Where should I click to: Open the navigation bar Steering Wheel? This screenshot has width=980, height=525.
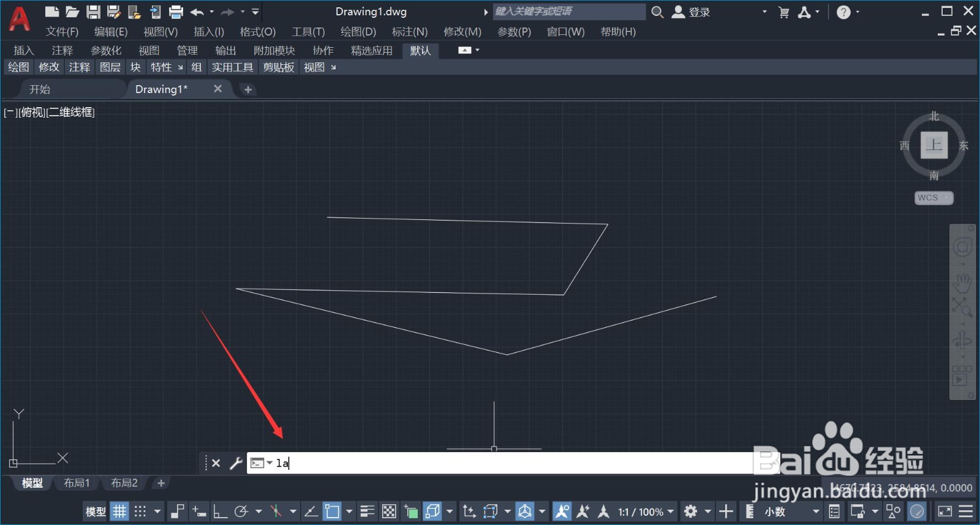click(x=962, y=247)
